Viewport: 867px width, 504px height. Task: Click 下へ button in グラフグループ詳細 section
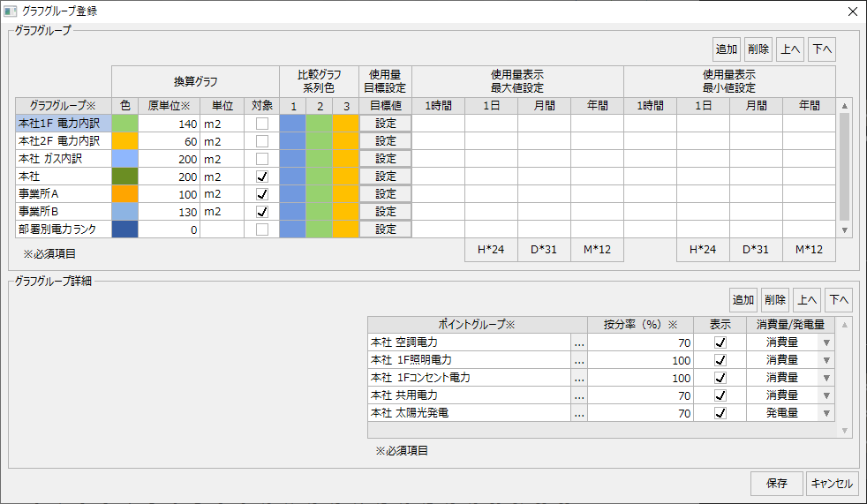coord(839,300)
